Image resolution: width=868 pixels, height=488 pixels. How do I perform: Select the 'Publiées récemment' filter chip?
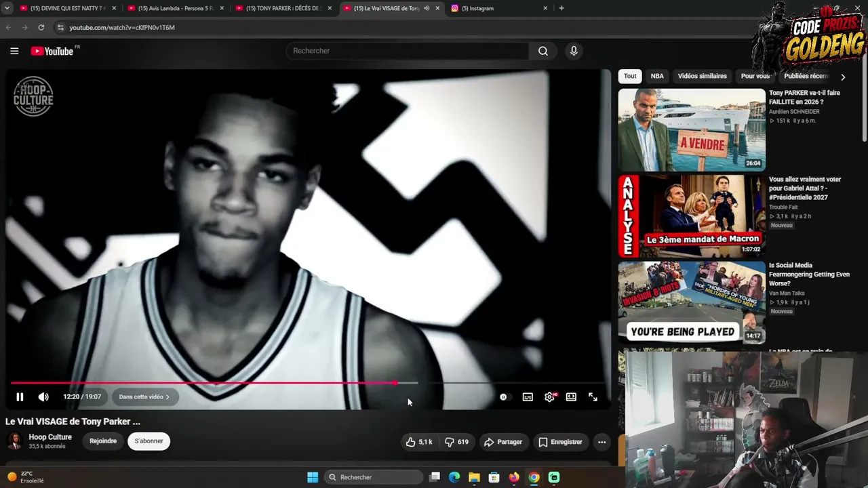point(806,77)
